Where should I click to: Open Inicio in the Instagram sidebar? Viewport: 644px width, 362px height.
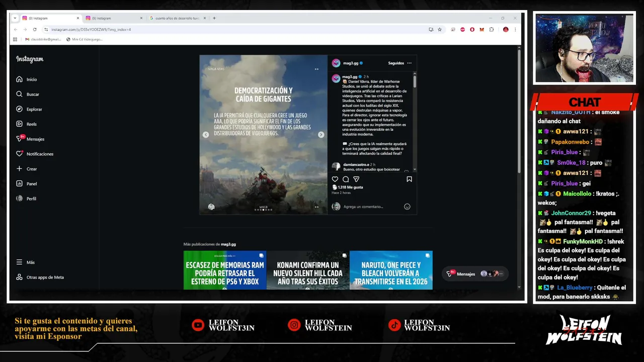tap(26, 79)
